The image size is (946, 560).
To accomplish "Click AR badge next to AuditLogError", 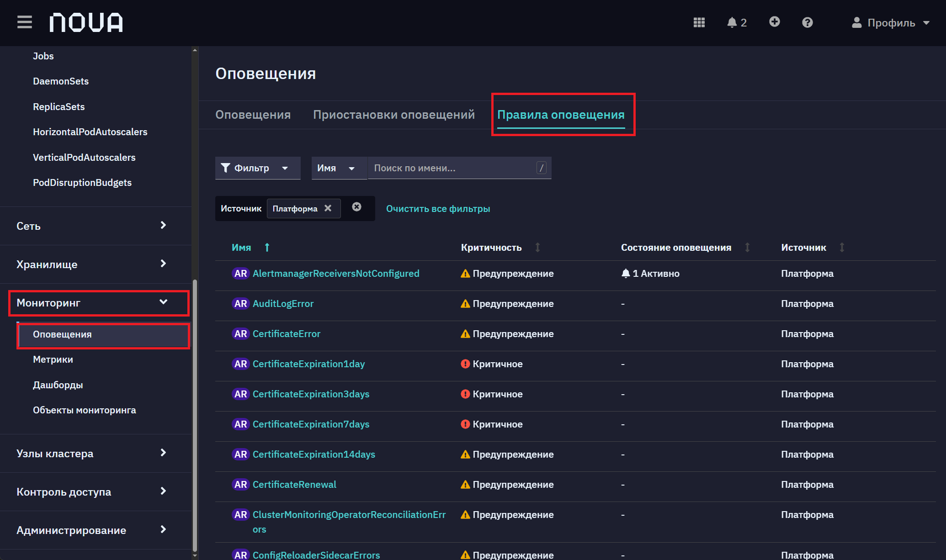I will [240, 304].
